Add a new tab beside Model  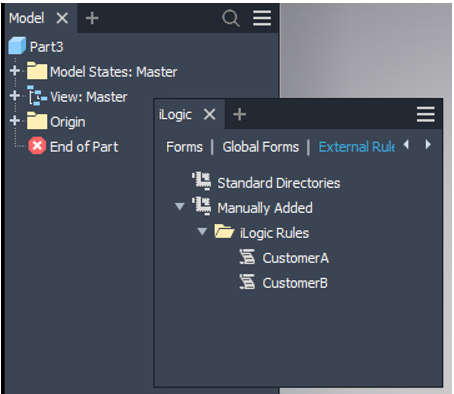[92, 18]
